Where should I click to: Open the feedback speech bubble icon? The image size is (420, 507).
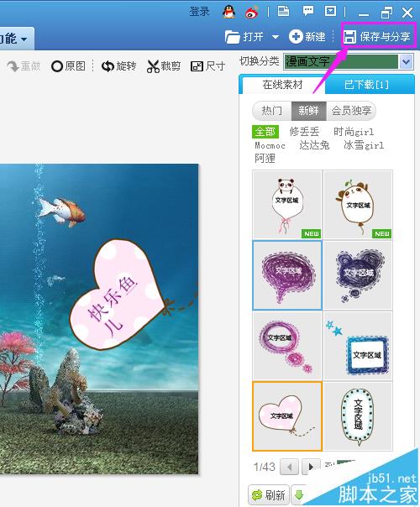(x=307, y=11)
